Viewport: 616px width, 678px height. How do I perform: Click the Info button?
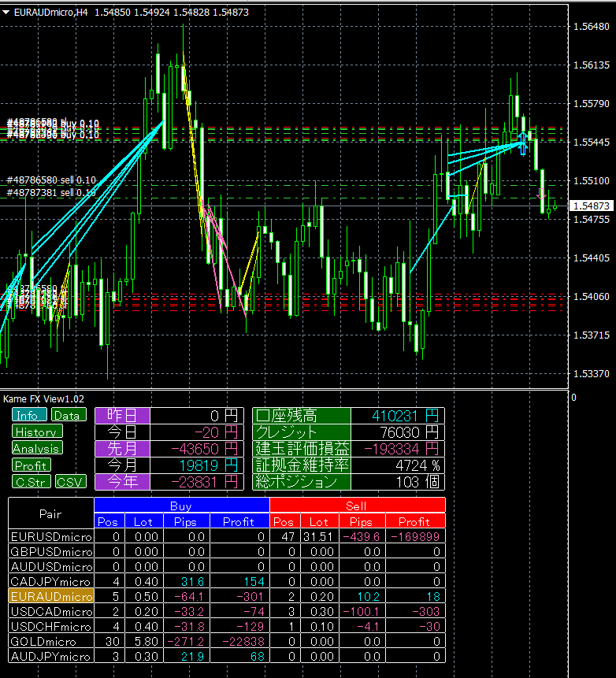click(29, 415)
